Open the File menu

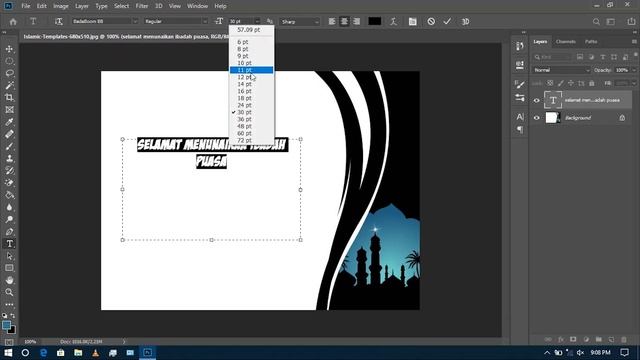click(x=26, y=6)
